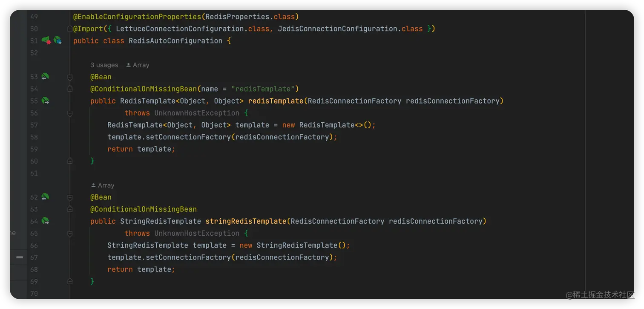
Task: Click the blue endpoint icon beside RedisAutoConfiguration class
Action: [x=58, y=40]
